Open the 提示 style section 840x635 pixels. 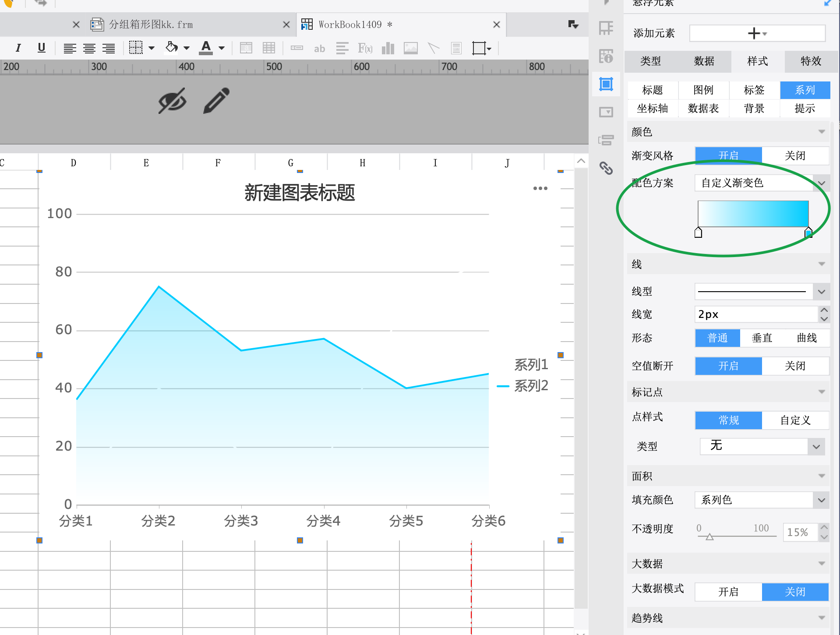[x=805, y=109]
